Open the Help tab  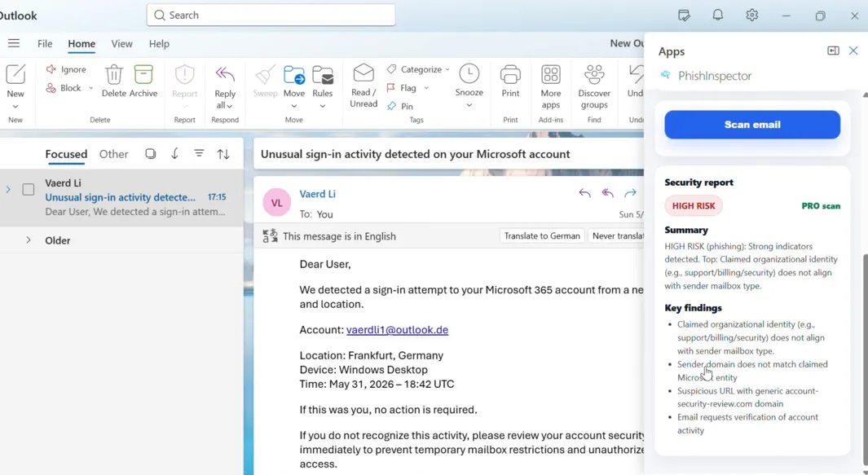coord(159,44)
